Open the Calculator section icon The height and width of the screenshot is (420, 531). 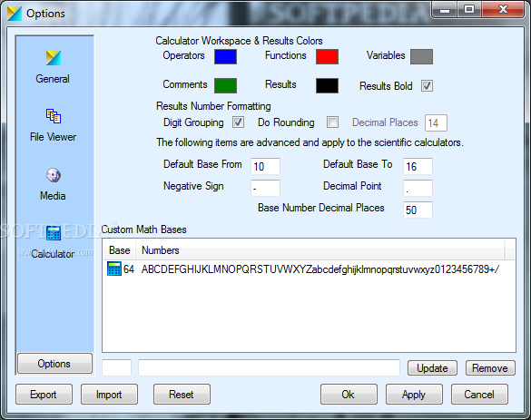(54, 233)
